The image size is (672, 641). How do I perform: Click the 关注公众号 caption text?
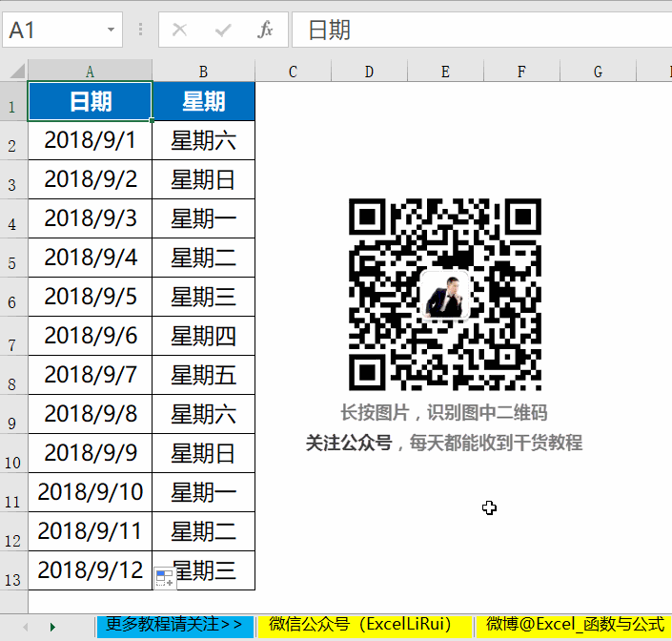coord(349,443)
